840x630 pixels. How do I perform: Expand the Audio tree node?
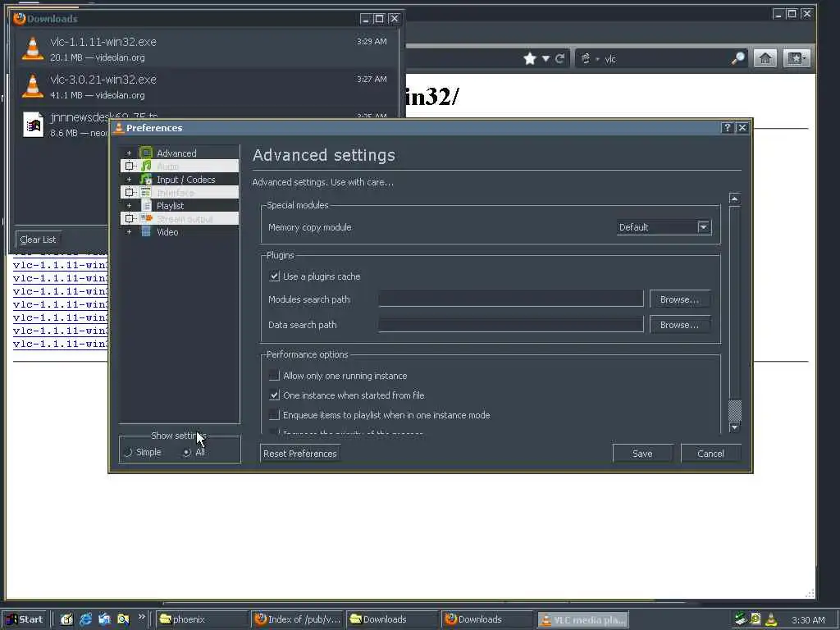[x=129, y=166]
